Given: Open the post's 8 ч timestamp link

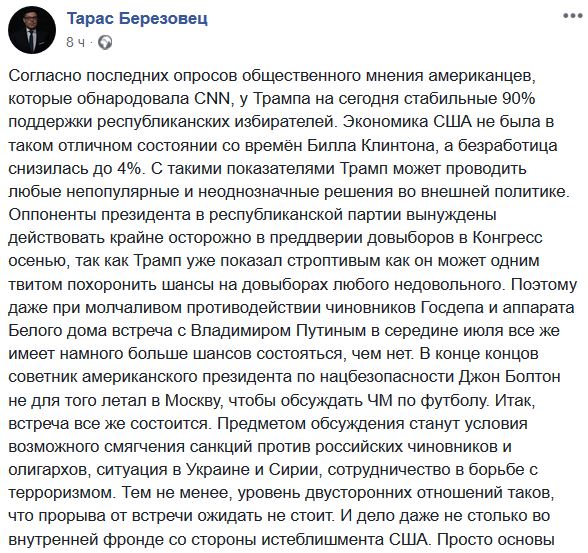Looking at the screenshot, I should (75, 42).
